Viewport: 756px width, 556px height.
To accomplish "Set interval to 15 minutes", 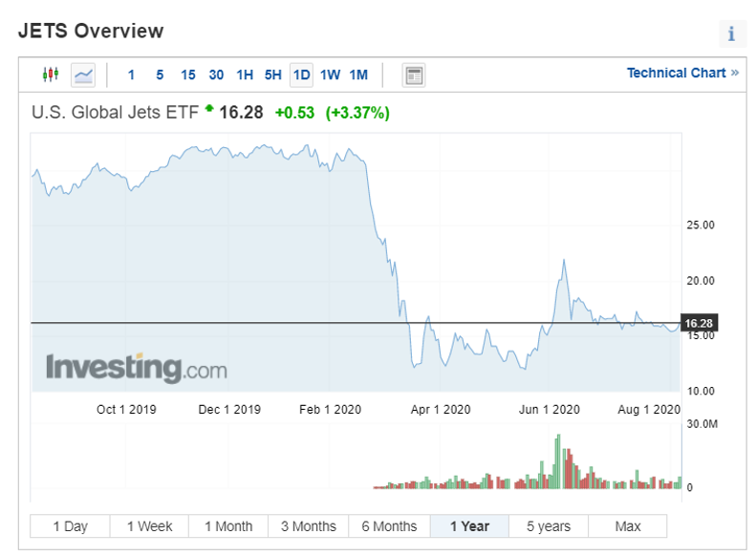I will [x=188, y=75].
